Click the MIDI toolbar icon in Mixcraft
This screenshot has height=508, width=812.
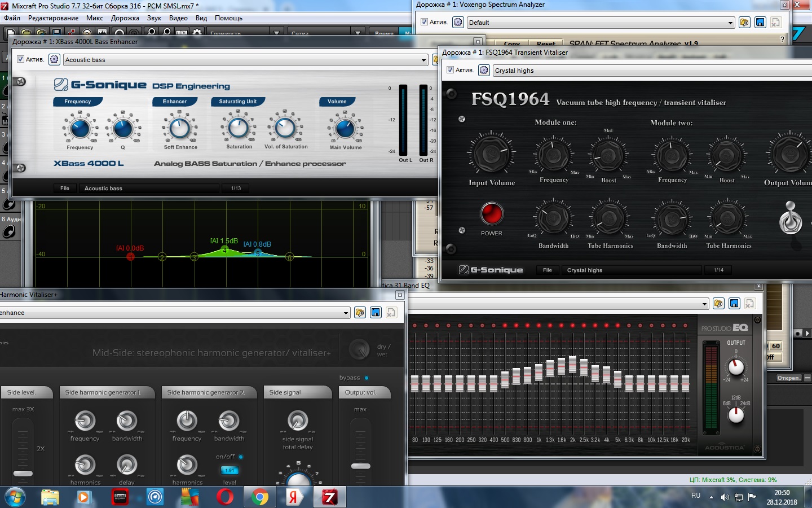(x=182, y=32)
